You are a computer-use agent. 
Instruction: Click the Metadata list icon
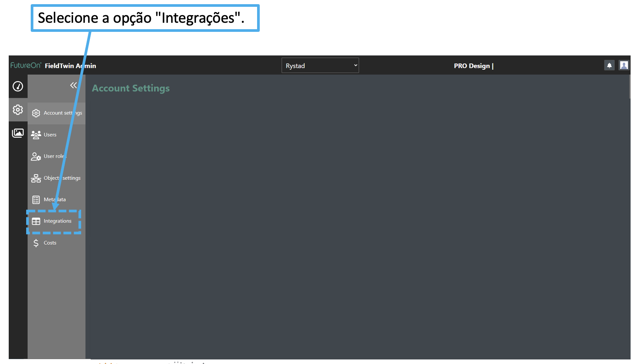pyautogui.click(x=36, y=200)
